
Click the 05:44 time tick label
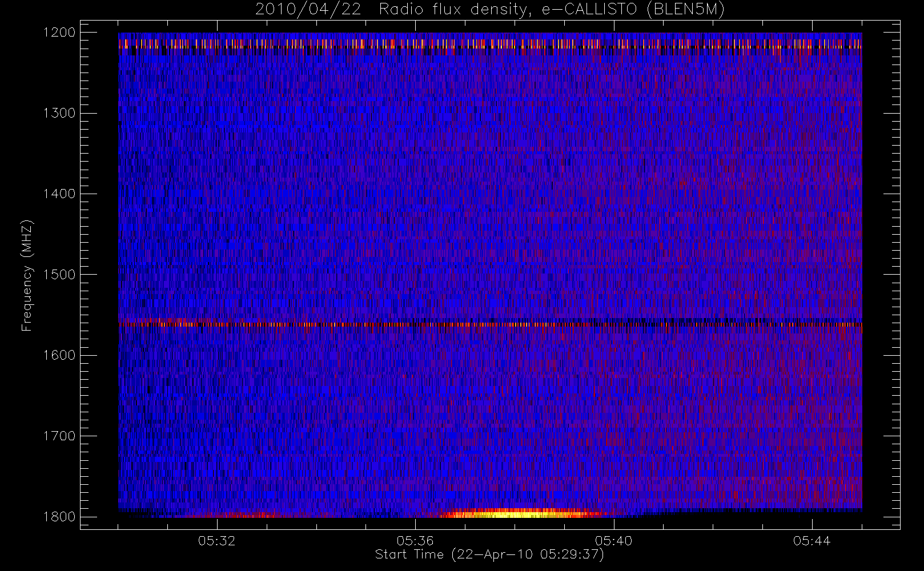(x=811, y=541)
